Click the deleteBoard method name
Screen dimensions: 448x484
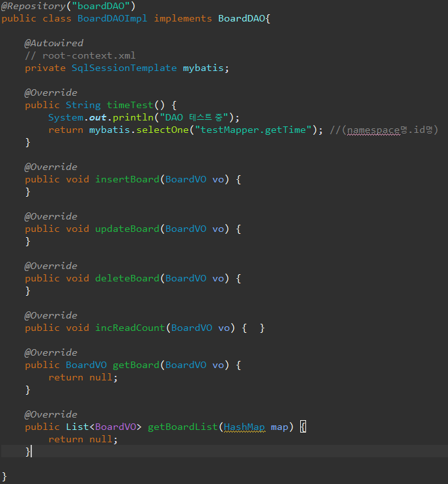coord(127,278)
